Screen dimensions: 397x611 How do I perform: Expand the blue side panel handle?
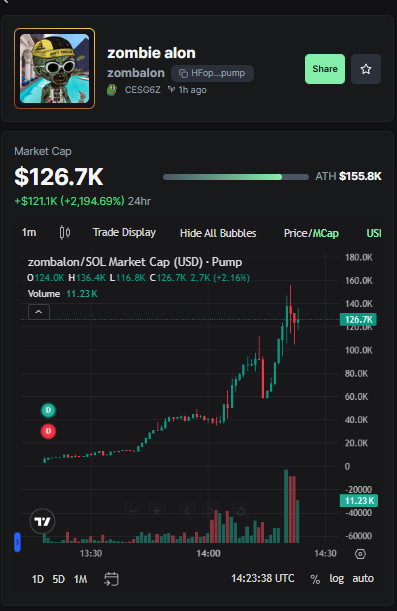17,542
